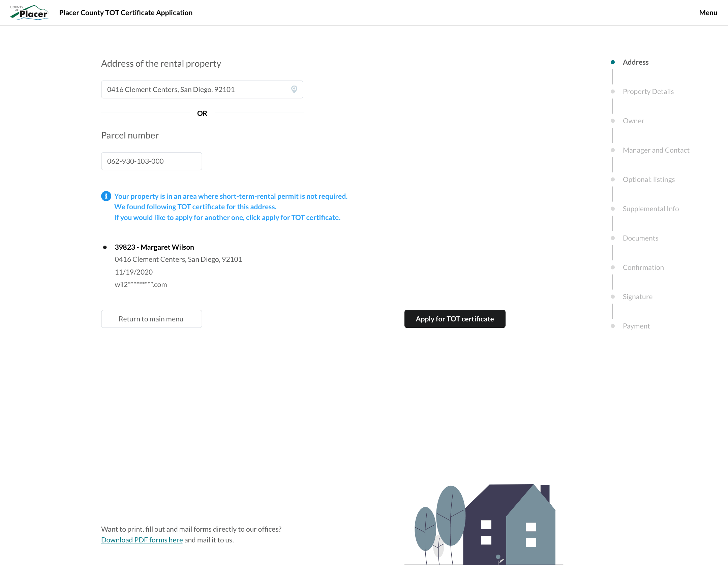This screenshot has height=565, width=728.
Task: Open the Download PDF forms here link
Action: pyautogui.click(x=142, y=539)
